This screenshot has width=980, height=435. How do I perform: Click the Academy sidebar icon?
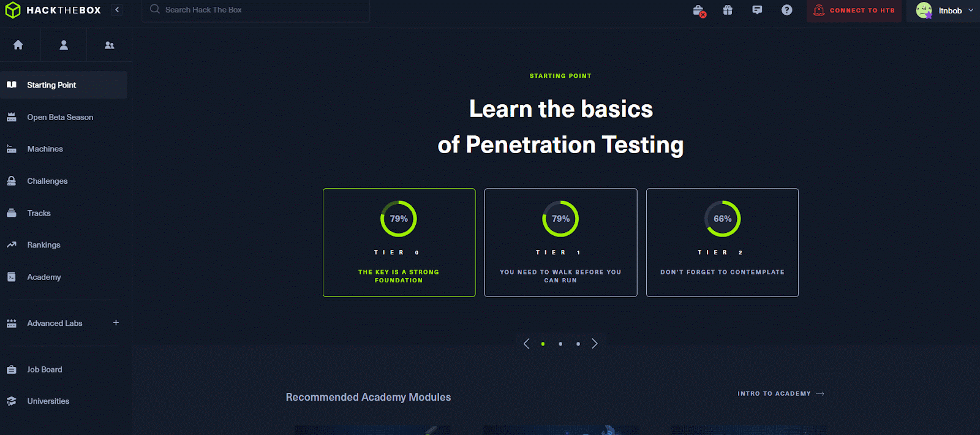12,277
